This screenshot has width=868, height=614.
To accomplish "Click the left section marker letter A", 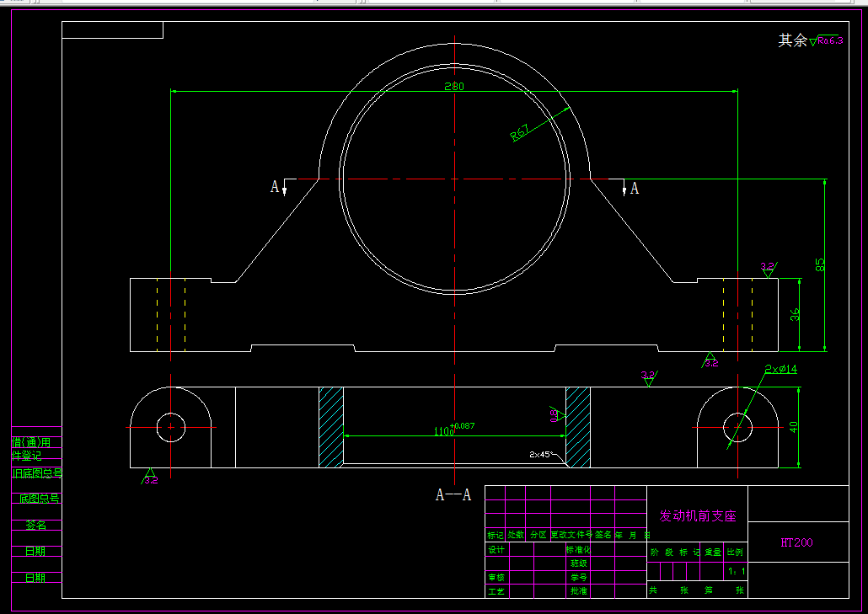I will (x=275, y=187).
